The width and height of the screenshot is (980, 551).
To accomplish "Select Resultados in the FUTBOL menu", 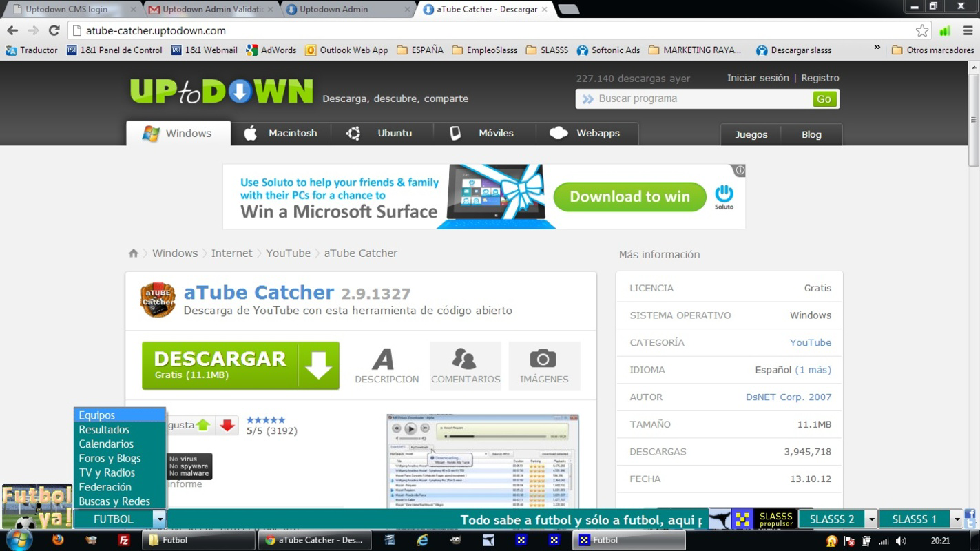I will 120,430.
